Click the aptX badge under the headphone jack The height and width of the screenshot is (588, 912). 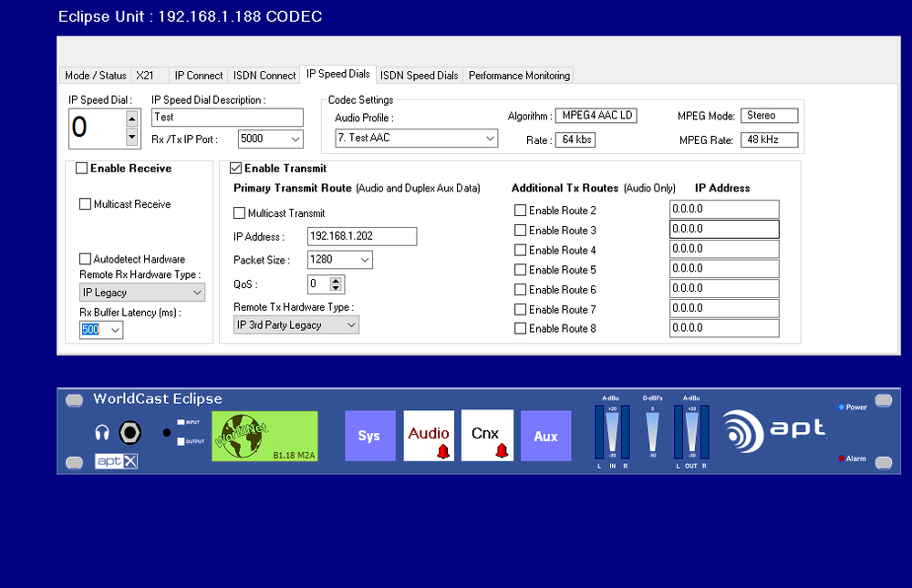pos(116,460)
